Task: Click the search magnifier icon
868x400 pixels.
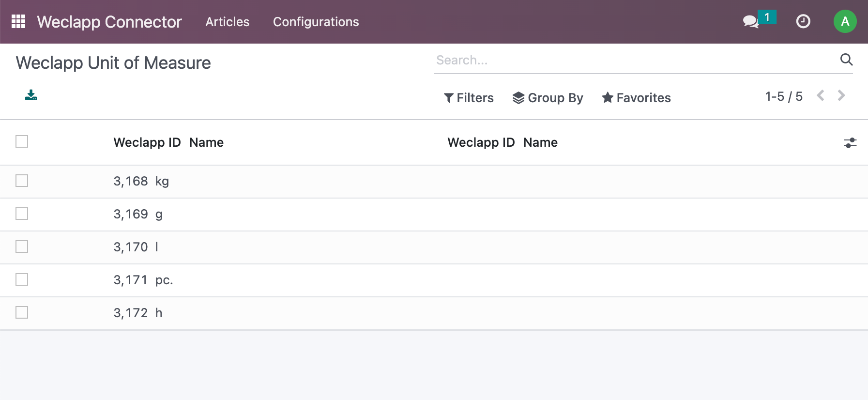Action: (x=846, y=60)
